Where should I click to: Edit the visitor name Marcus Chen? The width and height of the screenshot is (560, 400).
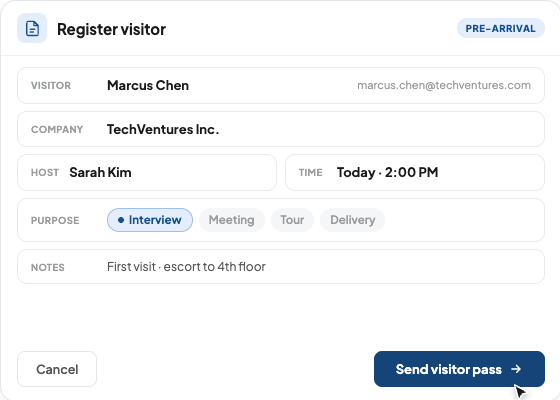tap(148, 85)
